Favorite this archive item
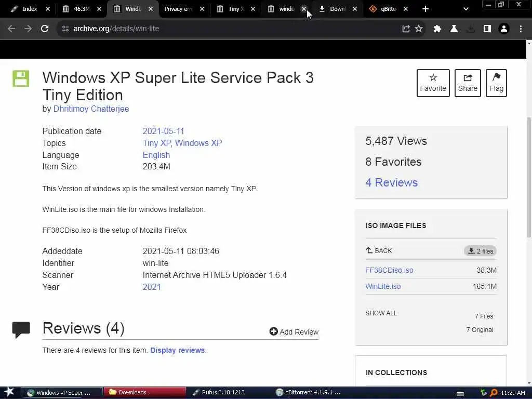Screen dimensions: 532x399 (x=433, y=83)
